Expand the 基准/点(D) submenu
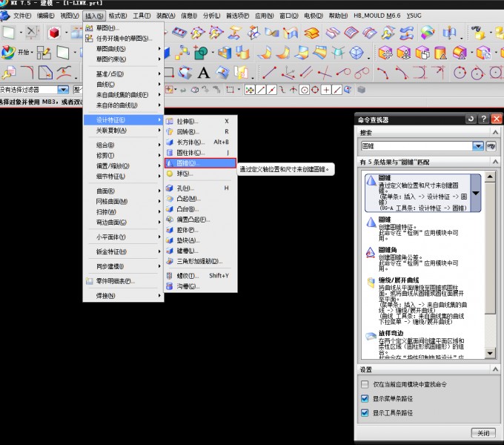 (124, 74)
